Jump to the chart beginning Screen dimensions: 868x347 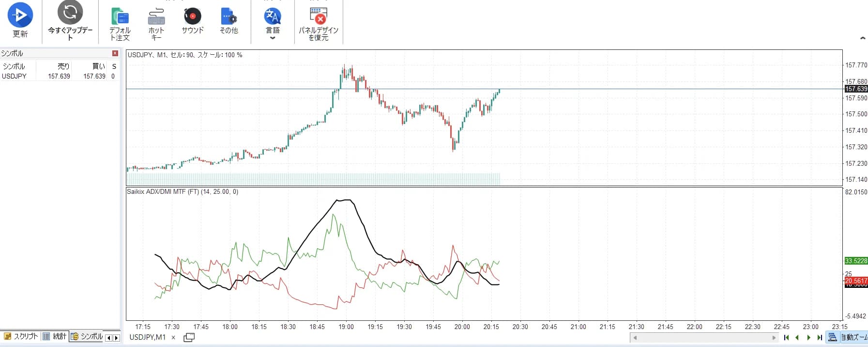pyautogui.click(x=786, y=338)
